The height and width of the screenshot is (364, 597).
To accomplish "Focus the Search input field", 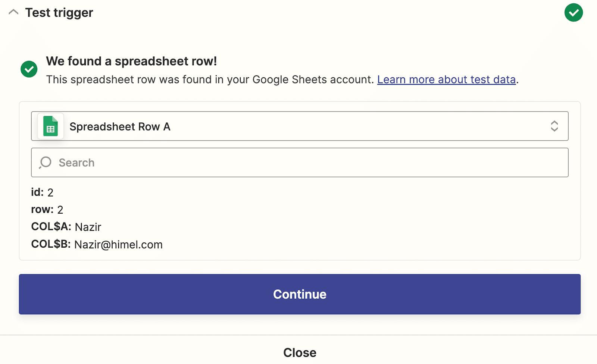I will [306, 163].
